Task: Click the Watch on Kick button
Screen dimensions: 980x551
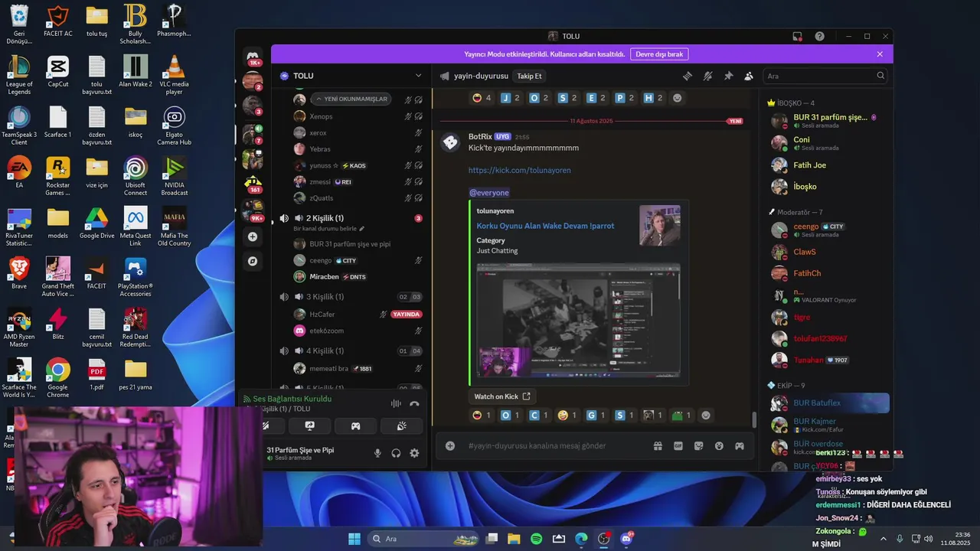Action: (x=501, y=396)
